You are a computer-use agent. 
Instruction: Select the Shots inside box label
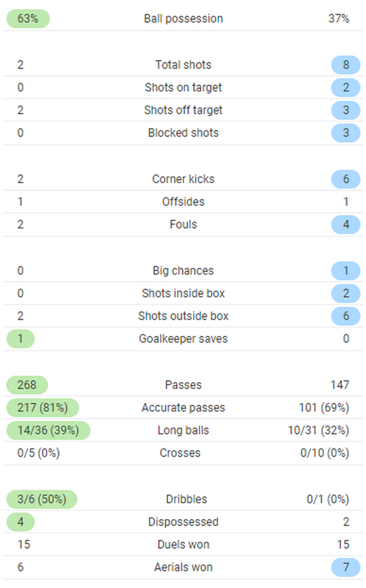183,293
